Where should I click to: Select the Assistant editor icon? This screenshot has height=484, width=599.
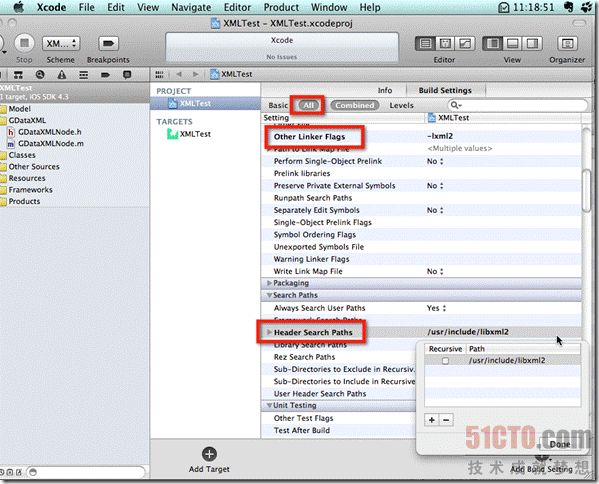[x=445, y=44]
